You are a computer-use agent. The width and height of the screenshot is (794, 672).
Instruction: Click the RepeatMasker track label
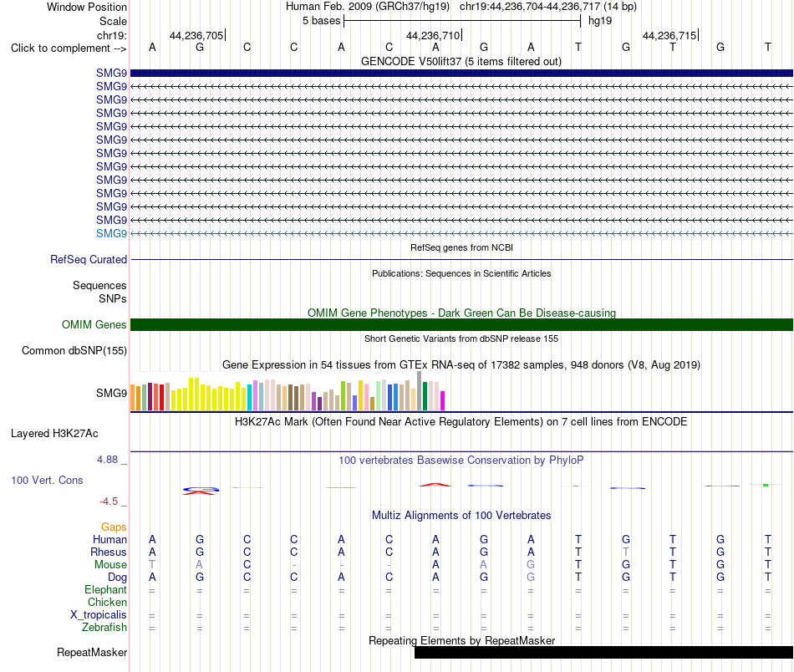92,652
